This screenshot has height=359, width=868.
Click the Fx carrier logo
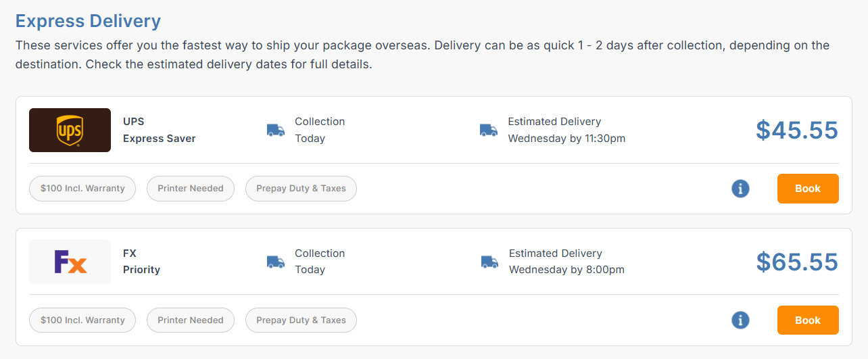[70, 262]
